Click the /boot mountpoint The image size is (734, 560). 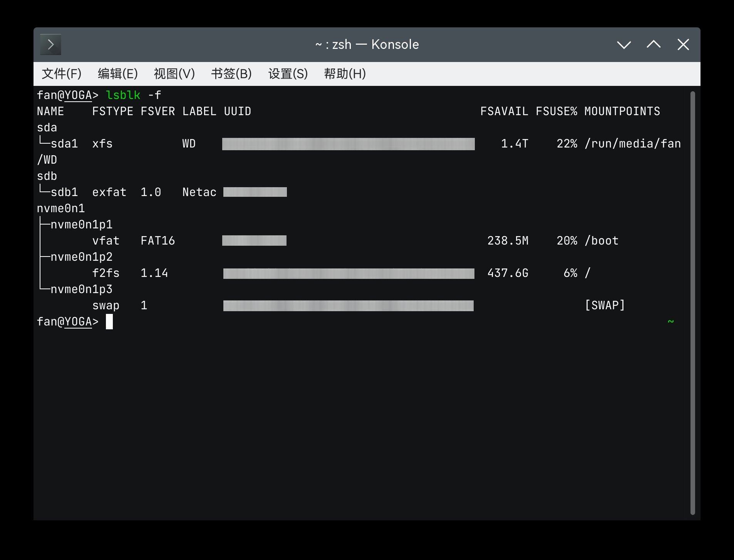click(602, 241)
